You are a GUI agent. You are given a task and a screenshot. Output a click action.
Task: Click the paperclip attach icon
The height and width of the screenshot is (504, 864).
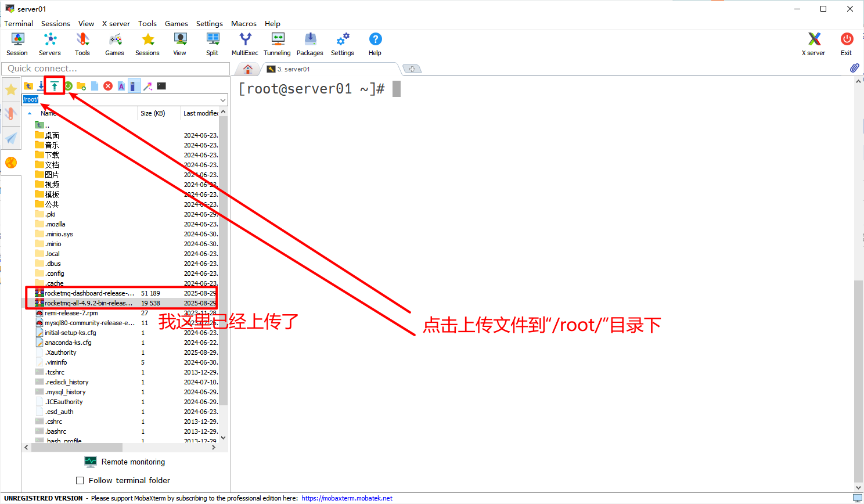point(854,68)
